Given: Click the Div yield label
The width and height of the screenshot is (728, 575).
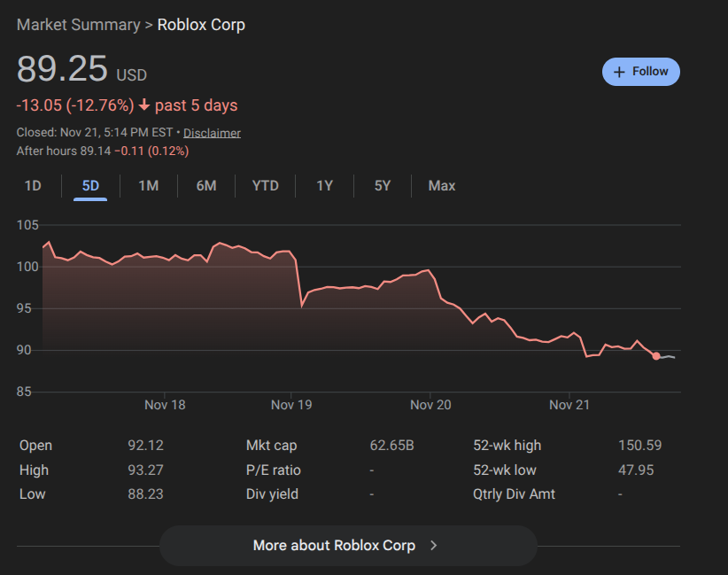Looking at the screenshot, I should point(272,494).
